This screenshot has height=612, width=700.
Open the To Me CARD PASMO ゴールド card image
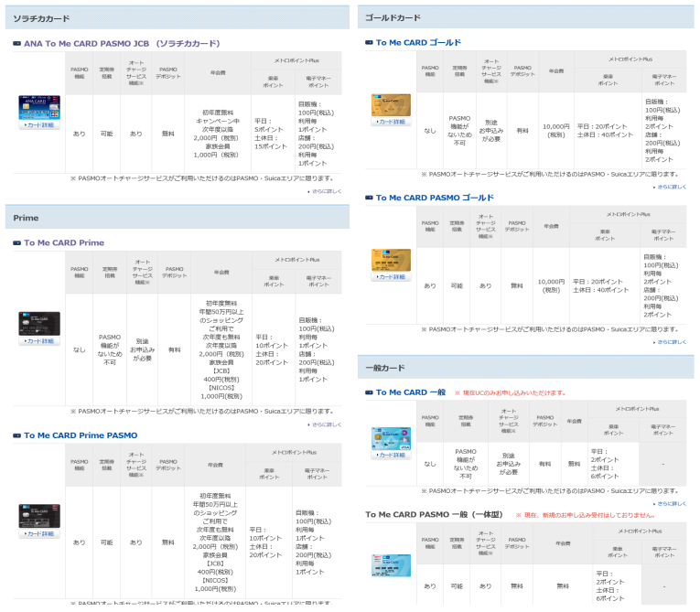(x=391, y=260)
